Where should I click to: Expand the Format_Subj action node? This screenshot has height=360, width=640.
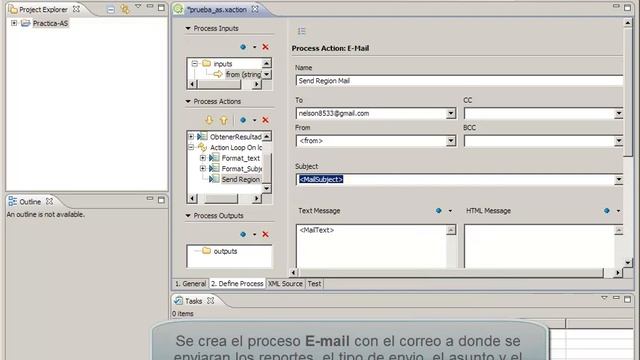[x=203, y=168]
